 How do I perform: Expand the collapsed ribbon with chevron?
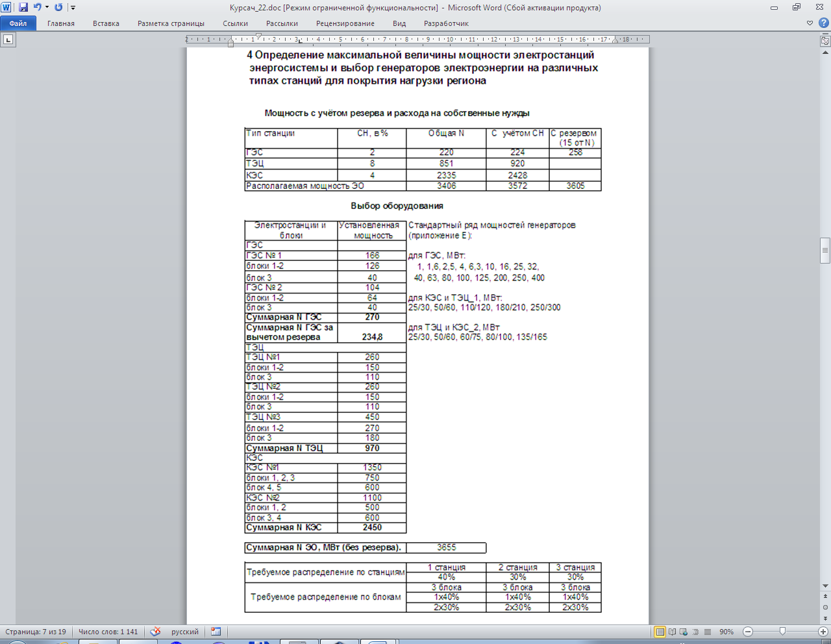pos(810,23)
